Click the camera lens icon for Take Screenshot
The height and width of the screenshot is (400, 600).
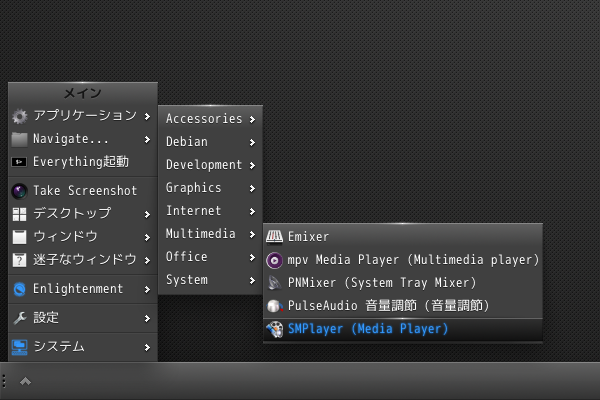coord(20,191)
